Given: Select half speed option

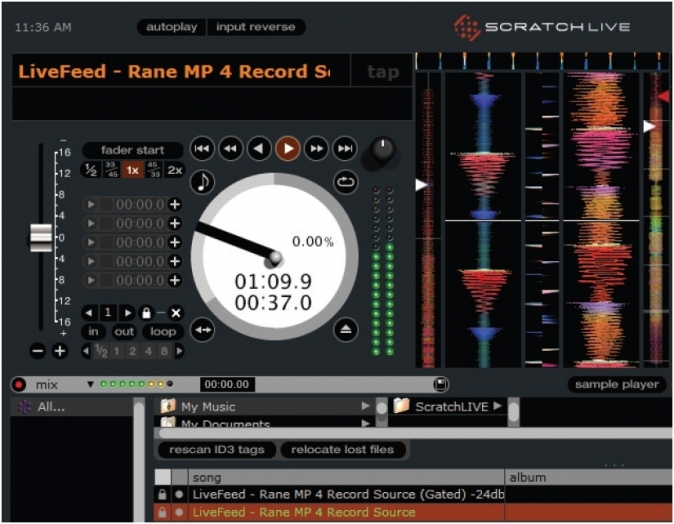Looking at the screenshot, I should tap(91, 170).
